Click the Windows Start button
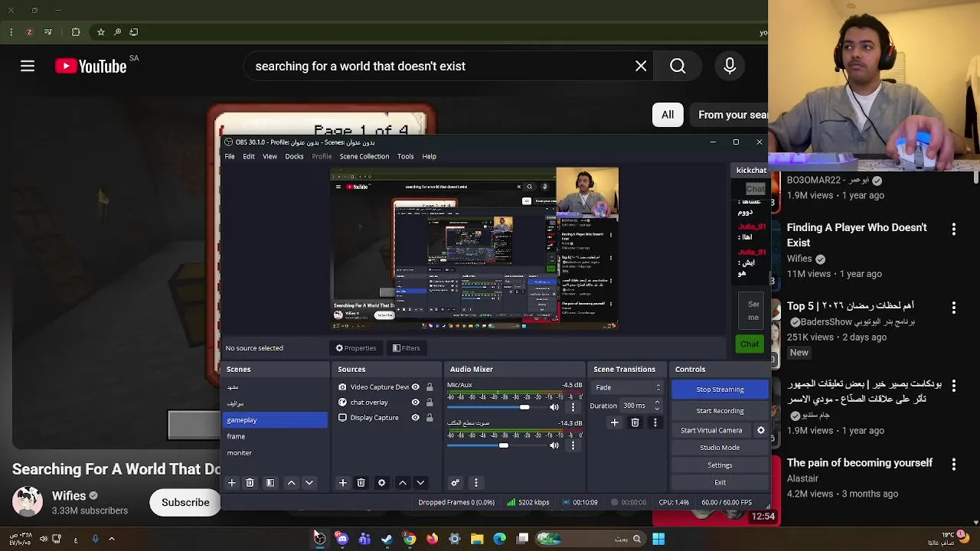This screenshot has height=551, width=980. click(658, 539)
